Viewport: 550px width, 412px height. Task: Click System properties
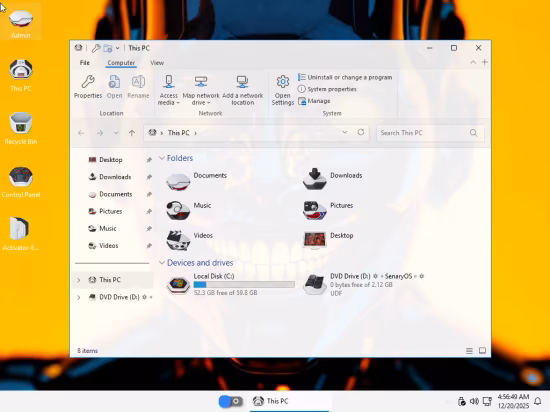click(x=327, y=89)
